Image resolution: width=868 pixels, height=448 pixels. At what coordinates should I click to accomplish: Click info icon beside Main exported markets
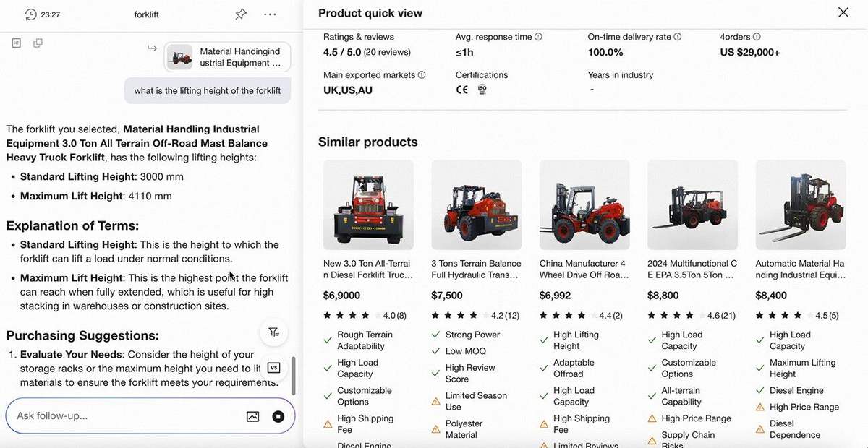422,75
